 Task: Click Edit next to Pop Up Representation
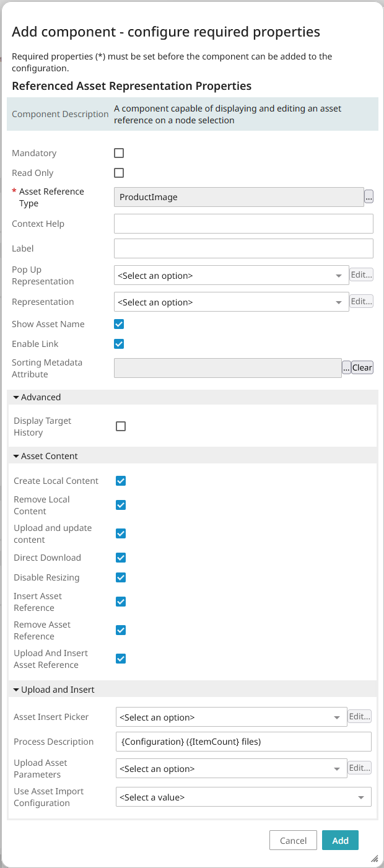(x=362, y=275)
